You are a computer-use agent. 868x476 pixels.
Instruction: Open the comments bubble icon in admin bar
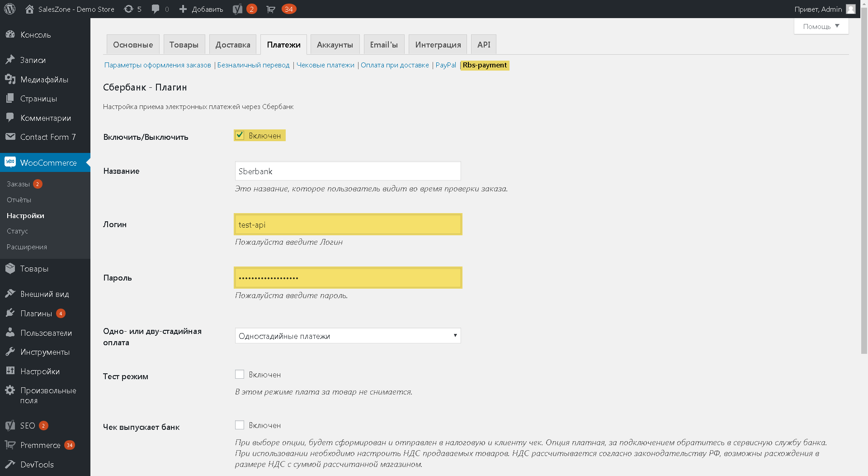(x=156, y=9)
